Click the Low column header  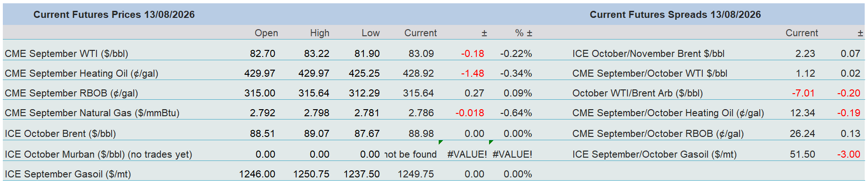coord(370,33)
